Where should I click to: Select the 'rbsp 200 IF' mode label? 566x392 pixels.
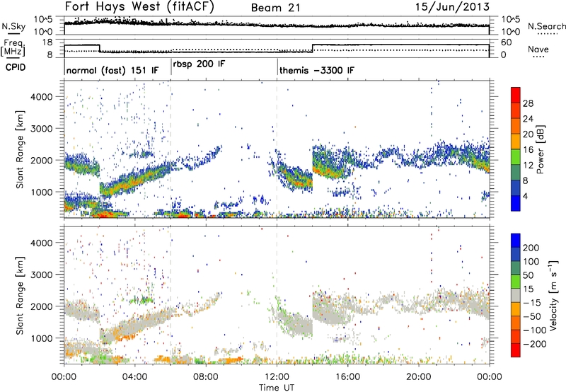pos(199,64)
